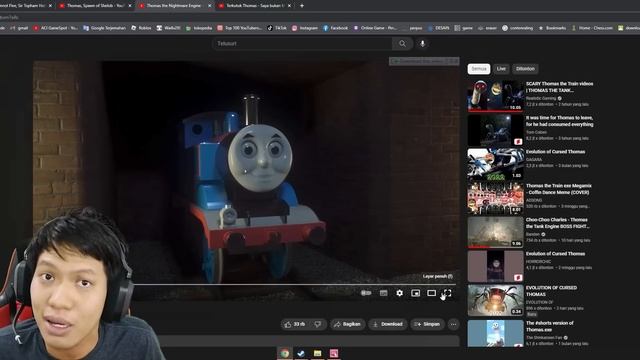Enable miniplayer mode icon
The width and height of the screenshot is (640, 360).
pyautogui.click(x=416, y=293)
